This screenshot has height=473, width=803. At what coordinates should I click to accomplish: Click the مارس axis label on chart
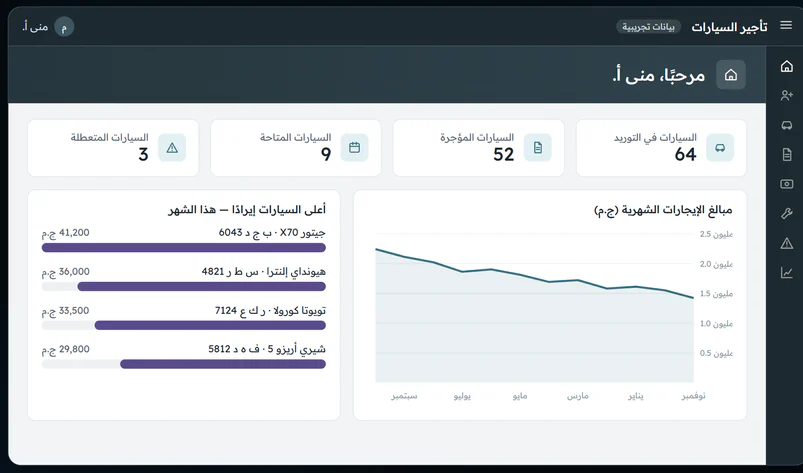pos(578,396)
